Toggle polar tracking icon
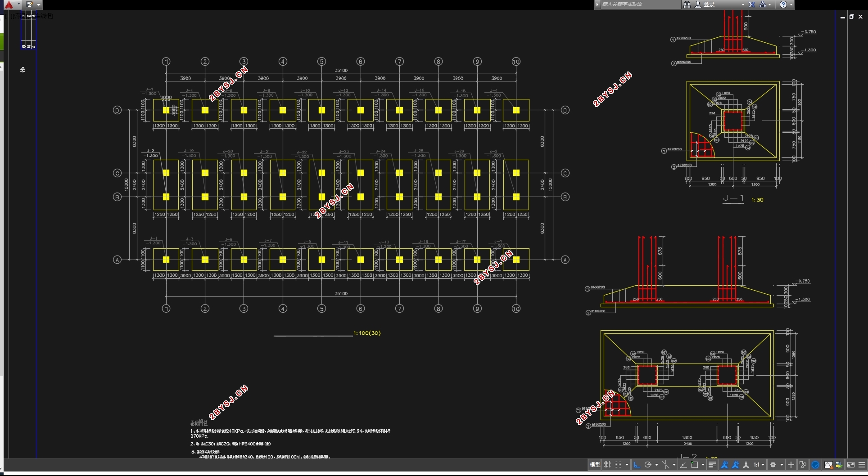This screenshot has width=868, height=476. pos(647,465)
